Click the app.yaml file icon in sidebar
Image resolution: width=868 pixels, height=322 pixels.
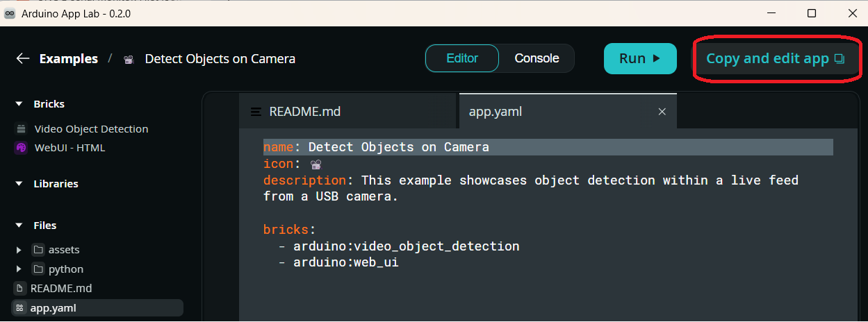[x=20, y=308]
